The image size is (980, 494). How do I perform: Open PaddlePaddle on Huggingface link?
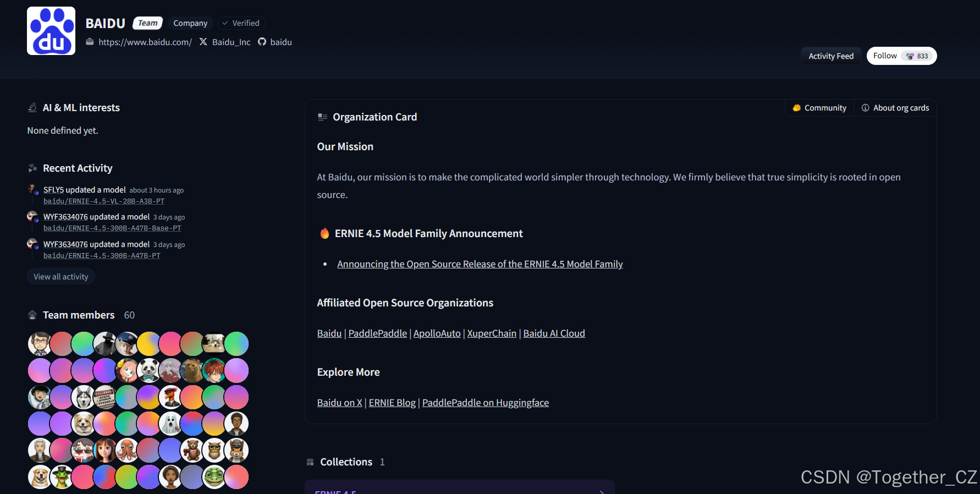[486, 403]
